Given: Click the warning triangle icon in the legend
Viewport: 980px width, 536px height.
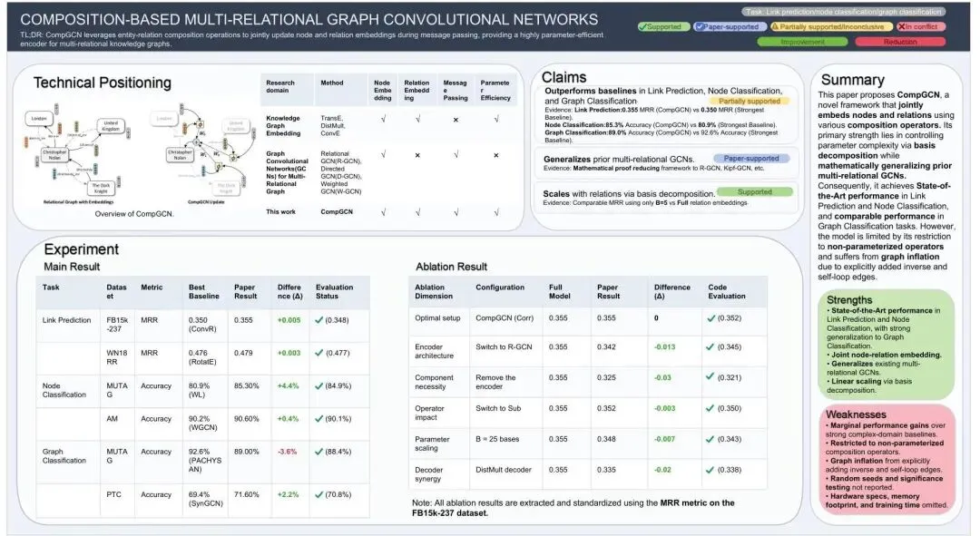Looking at the screenshot, I should (x=775, y=27).
